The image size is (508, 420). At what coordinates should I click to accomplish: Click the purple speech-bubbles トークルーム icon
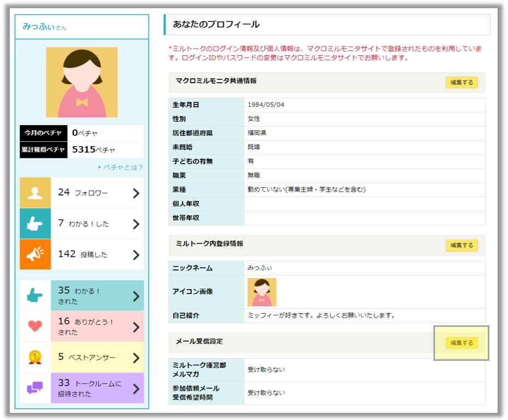(x=35, y=388)
